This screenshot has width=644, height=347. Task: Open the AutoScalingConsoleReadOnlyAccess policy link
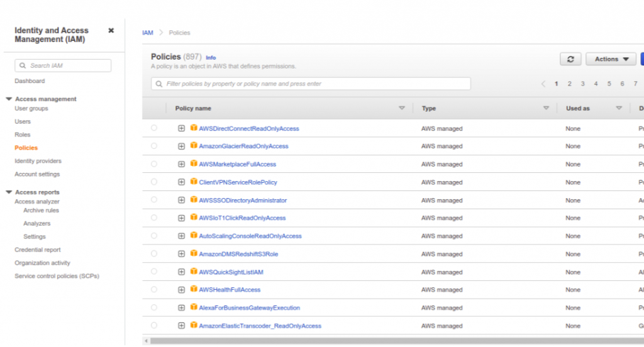pos(250,236)
